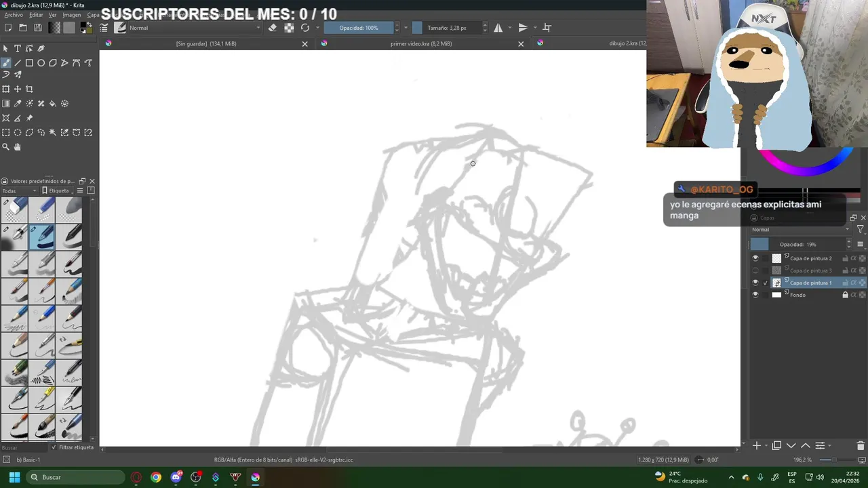
Task: Select the Contiguous Selection magic wand tool
Action: (53, 133)
